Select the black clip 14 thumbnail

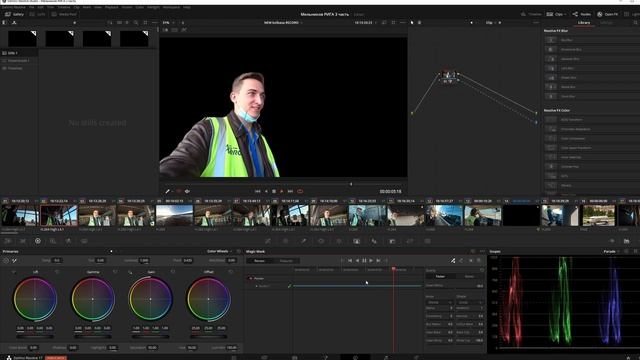(521, 216)
